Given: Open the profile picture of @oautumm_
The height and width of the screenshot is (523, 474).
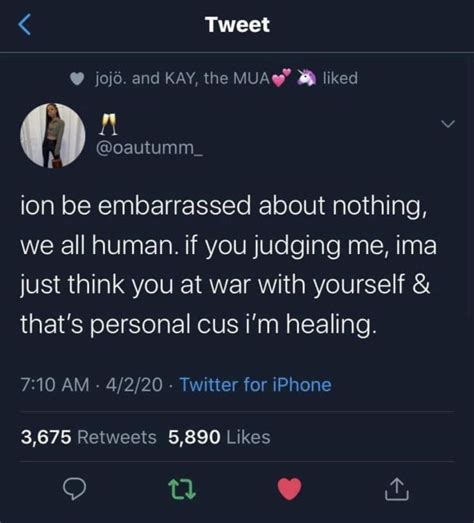Looking at the screenshot, I should (53, 135).
